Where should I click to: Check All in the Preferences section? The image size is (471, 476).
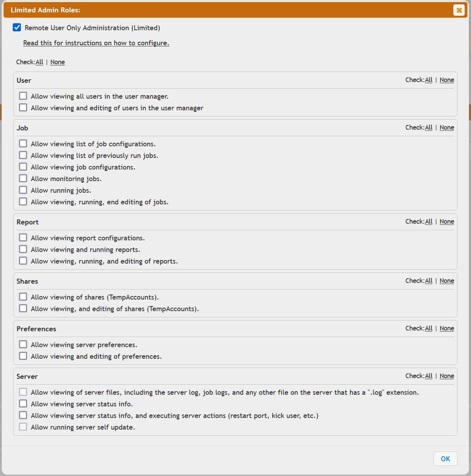428,328
